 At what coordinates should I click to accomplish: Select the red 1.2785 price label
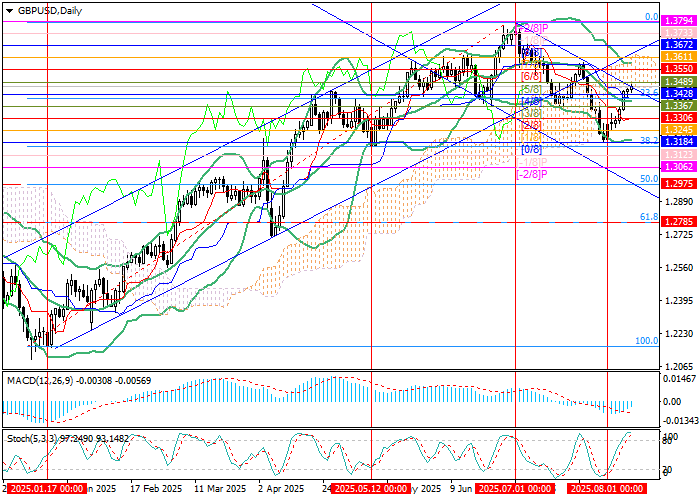click(x=679, y=222)
